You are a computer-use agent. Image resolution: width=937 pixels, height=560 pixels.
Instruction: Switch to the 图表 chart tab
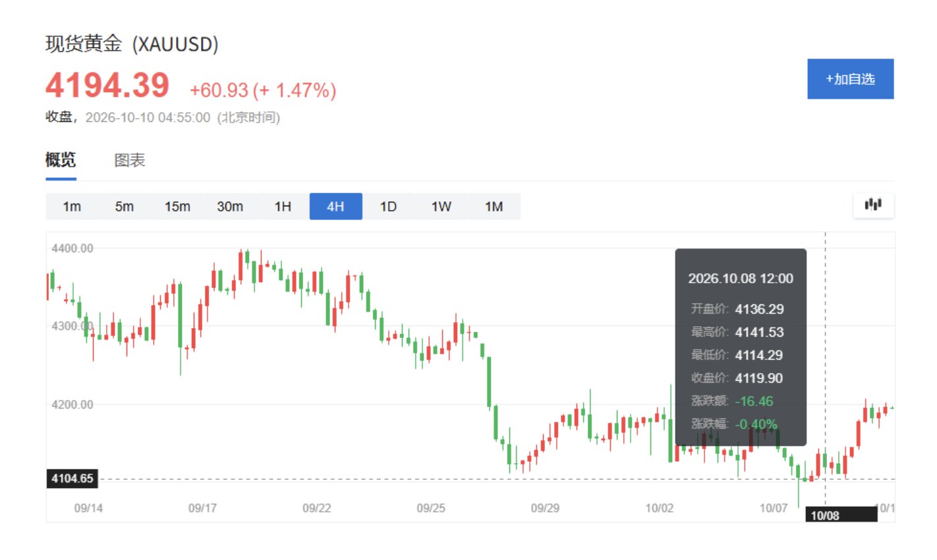coord(129,160)
